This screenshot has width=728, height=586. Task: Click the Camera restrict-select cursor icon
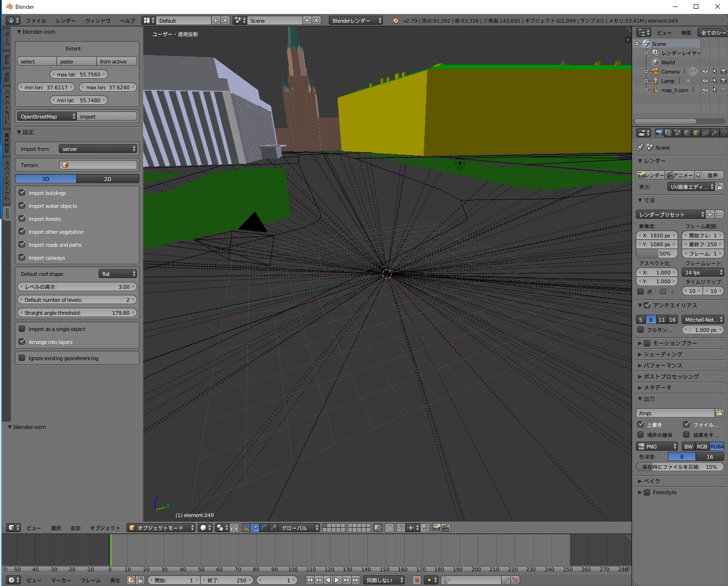click(x=715, y=71)
